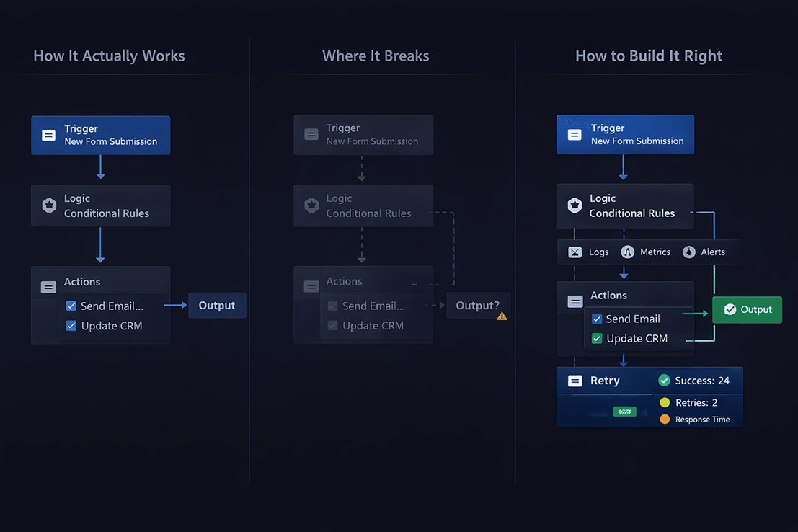This screenshot has width=798, height=532.
Task: Click the green Output button
Action: [748, 309]
